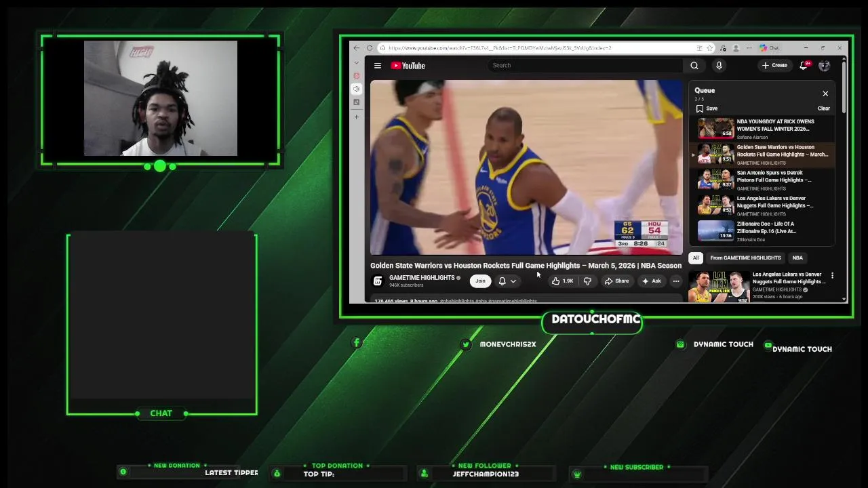Screen dimensions: 868x488
Task: Select Golden State Warriors vs Houston queue item
Action: click(x=763, y=154)
